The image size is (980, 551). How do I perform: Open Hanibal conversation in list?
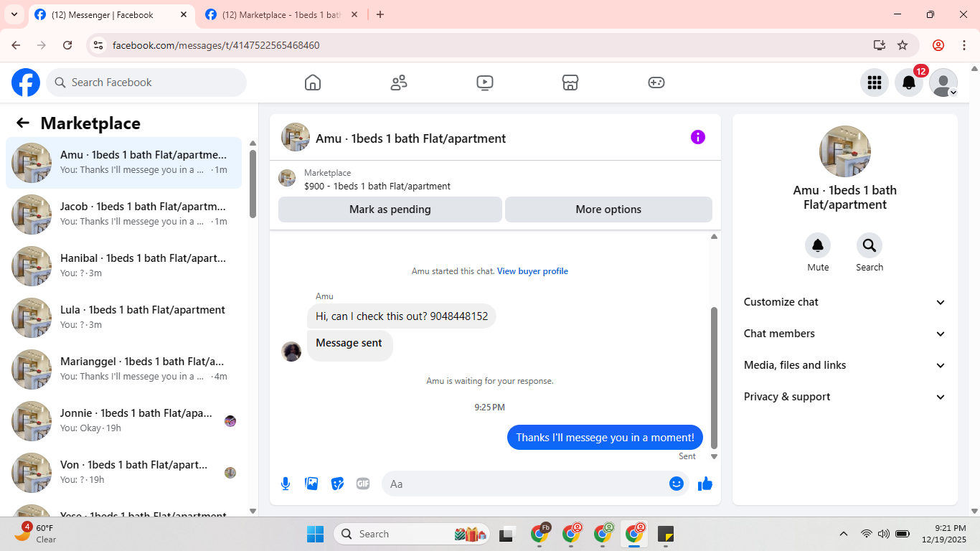123,266
